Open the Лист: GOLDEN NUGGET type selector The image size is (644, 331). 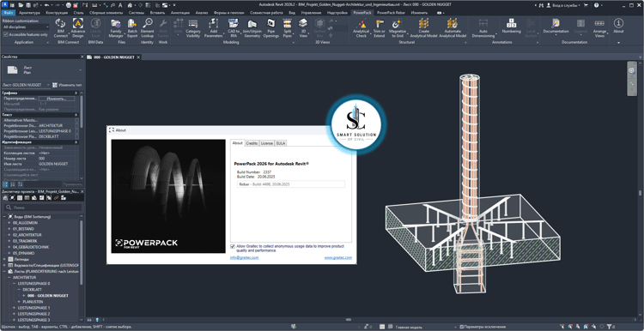click(x=26, y=85)
